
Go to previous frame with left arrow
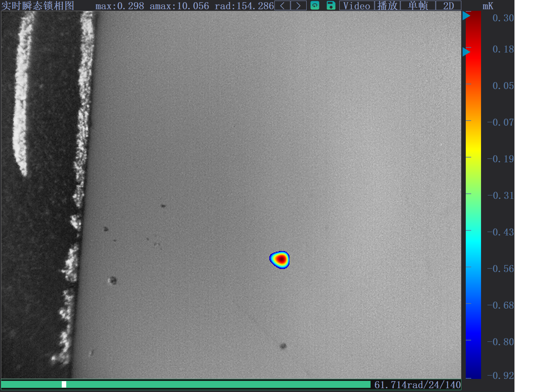[282, 5]
